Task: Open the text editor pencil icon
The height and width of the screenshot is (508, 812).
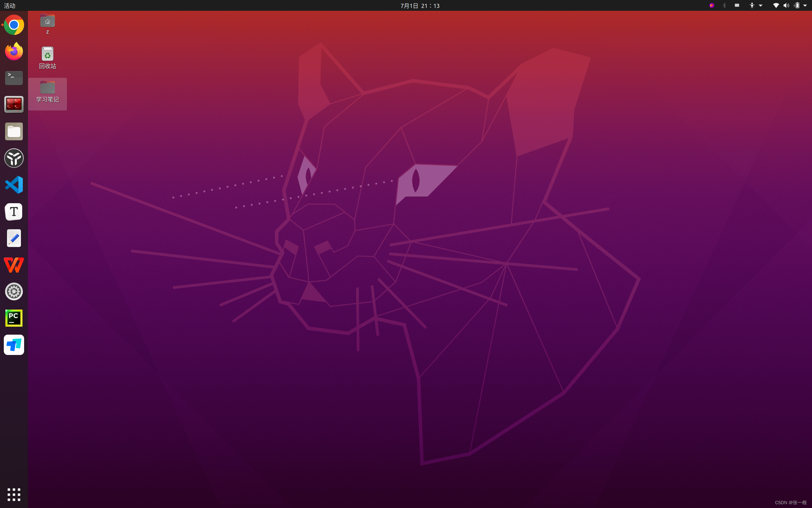Action: (14, 238)
